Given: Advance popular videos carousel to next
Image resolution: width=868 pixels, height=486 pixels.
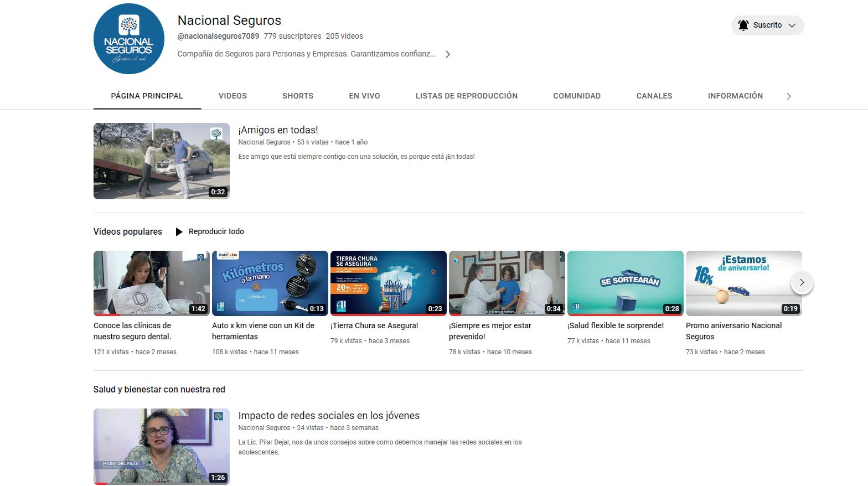Looking at the screenshot, I should 802,283.
